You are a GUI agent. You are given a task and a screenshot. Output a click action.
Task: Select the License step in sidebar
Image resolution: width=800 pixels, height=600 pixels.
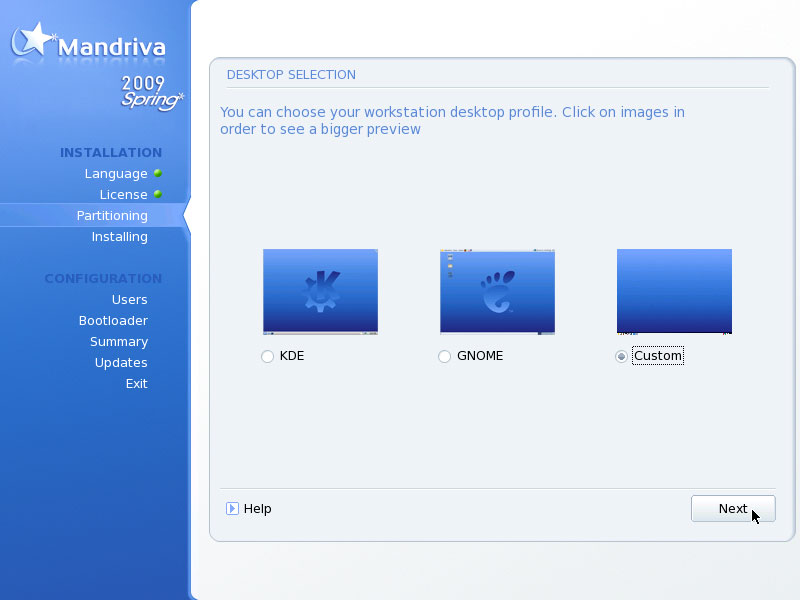pos(123,195)
